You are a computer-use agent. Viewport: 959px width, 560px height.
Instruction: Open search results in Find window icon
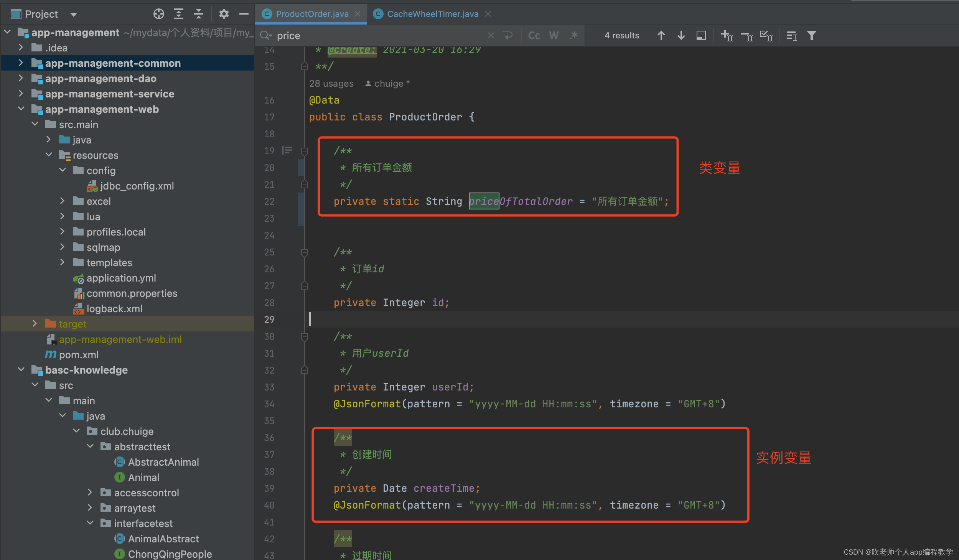coord(701,36)
